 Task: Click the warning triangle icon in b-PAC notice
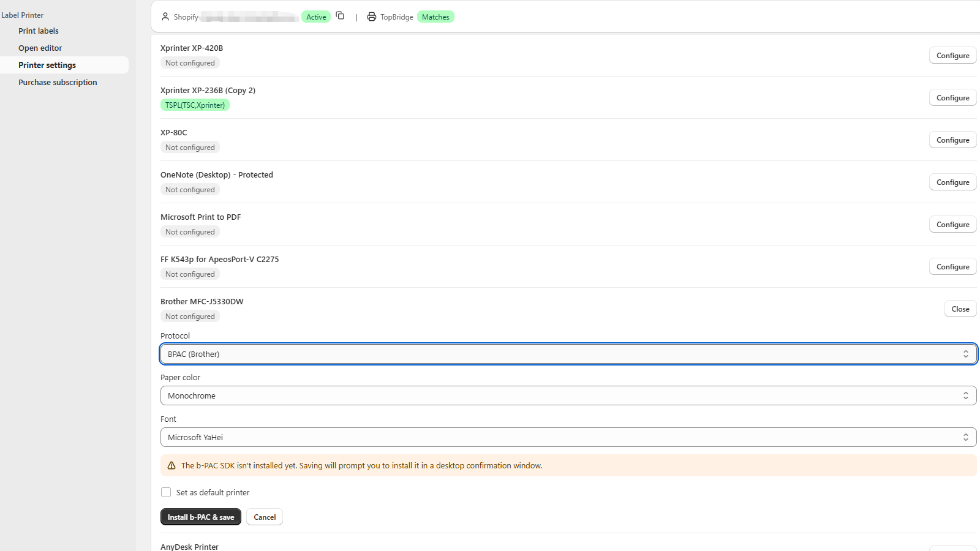point(171,466)
